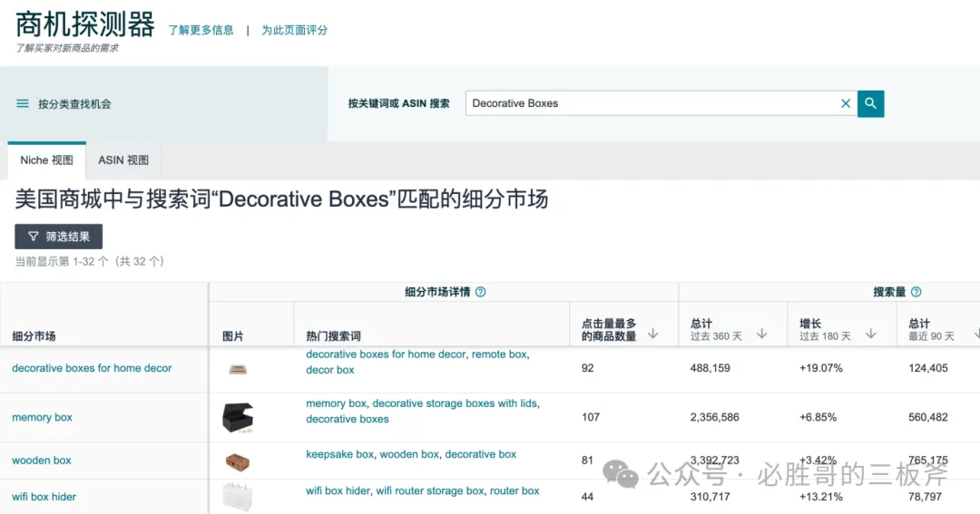The height and width of the screenshot is (514, 980).
Task: Sort by 点击量最多的商品数量 arrow
Action: coord(652,334)
